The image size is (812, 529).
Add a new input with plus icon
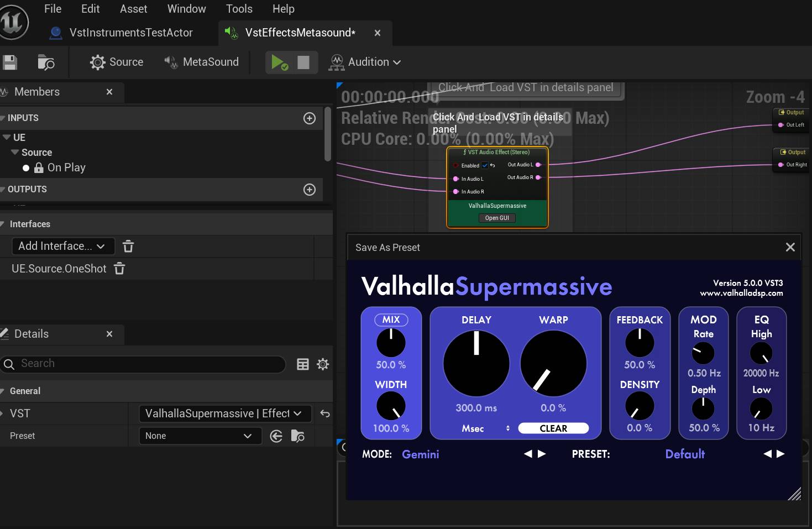310,118
